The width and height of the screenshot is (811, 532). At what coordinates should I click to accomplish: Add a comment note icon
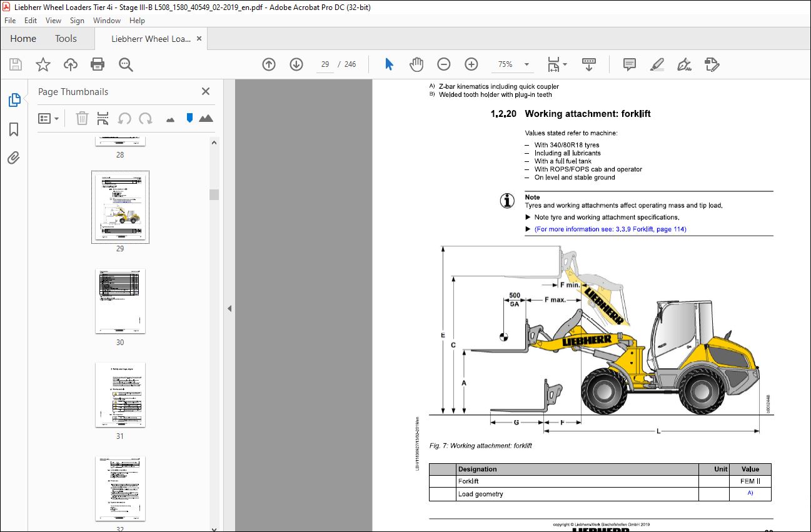click(x=630, y=64)
